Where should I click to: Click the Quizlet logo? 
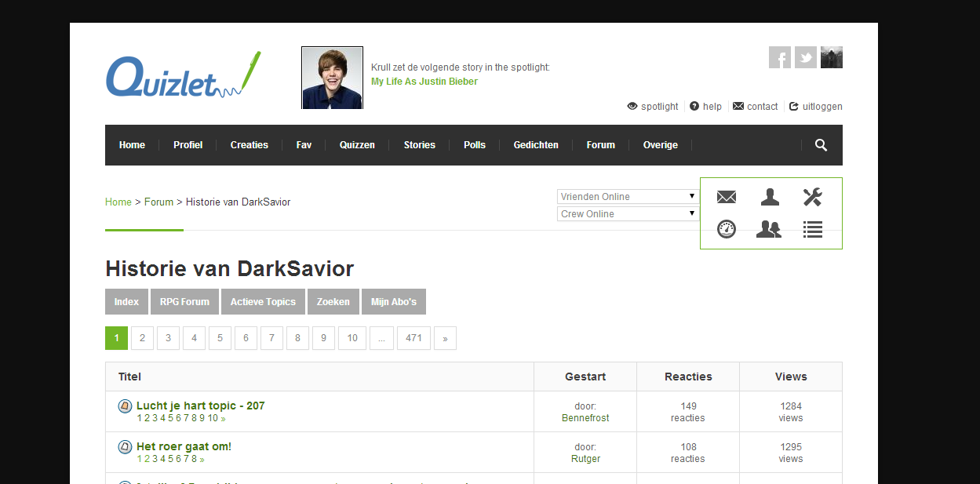pyautogui.click(x=184, y=76)
